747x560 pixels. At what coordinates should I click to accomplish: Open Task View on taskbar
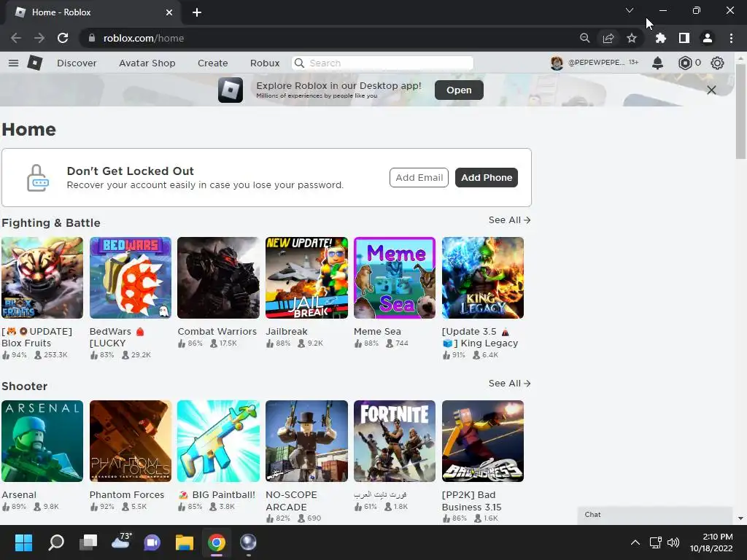[88, 542]
